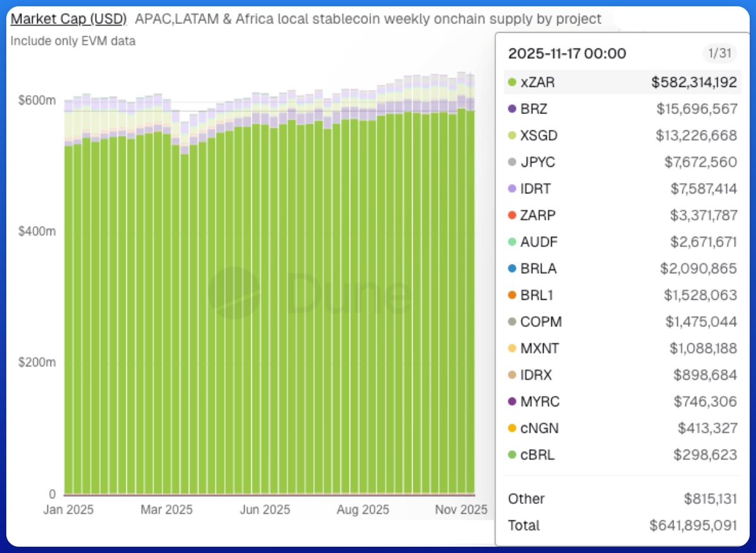
Task: Click the Other row value $815,131
Action: [711, 499]
